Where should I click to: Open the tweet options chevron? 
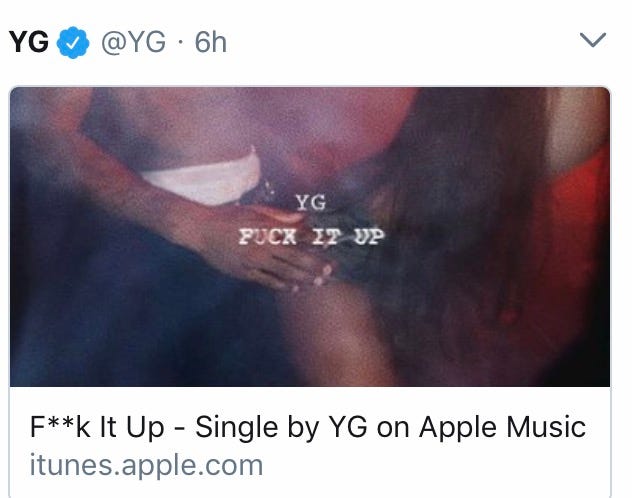pos(593,40)
